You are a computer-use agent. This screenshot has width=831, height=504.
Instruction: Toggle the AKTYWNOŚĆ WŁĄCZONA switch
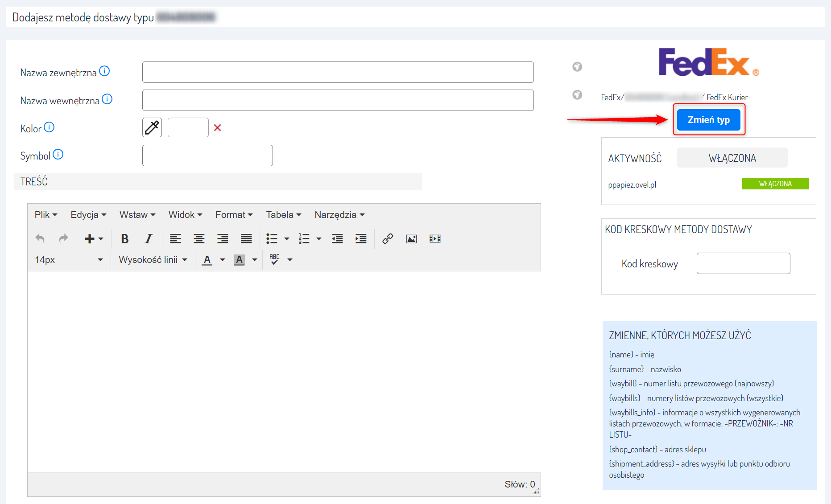pyautogui.click(x=732, y=158)
